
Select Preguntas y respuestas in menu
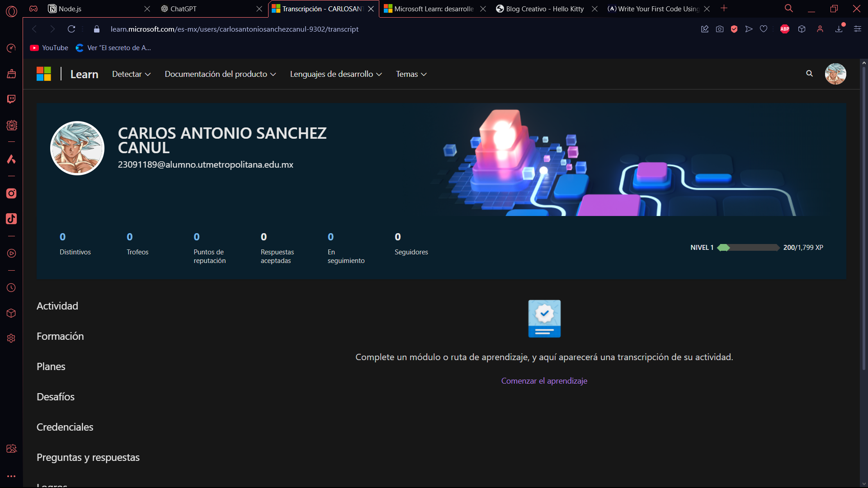(x=88, y=457)
